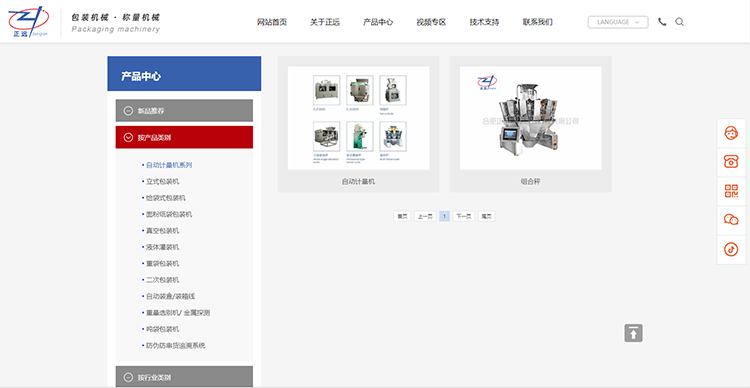Open 产品中心 in top navigation
Viewport: 750px width, 388px height.
point(378,22)
